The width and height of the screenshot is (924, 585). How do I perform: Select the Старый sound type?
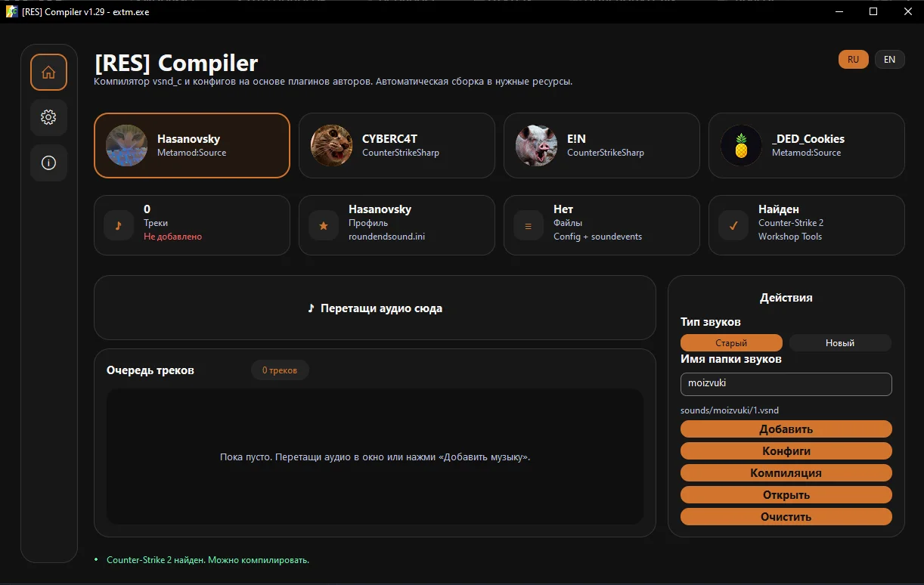731,343
